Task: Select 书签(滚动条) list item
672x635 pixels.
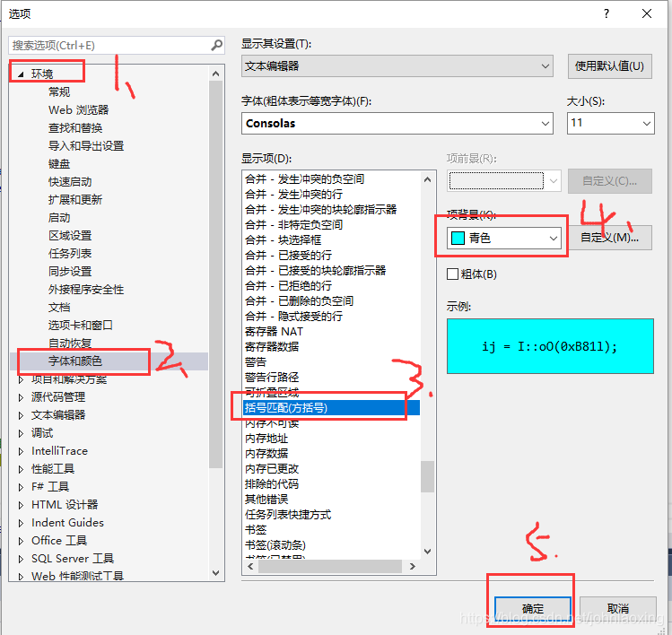Action: point(275,545)
